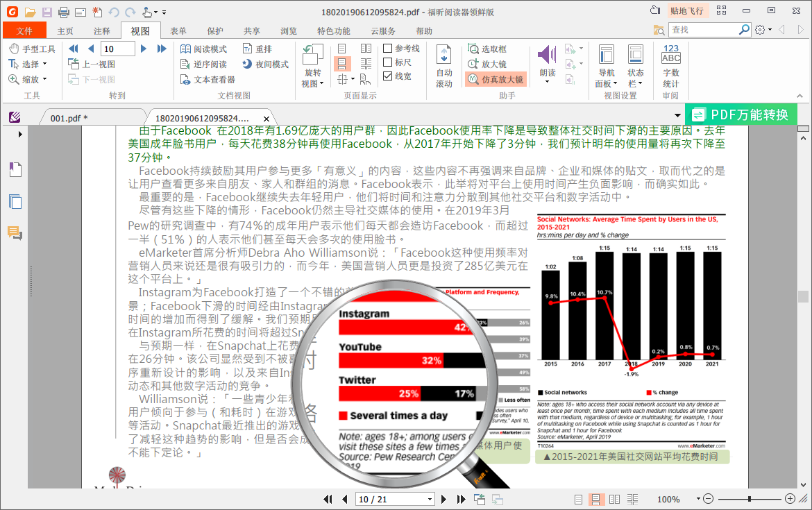Click the 查找 search field
Viewport: 812px width, 510px height.
[x=703, y=30]
